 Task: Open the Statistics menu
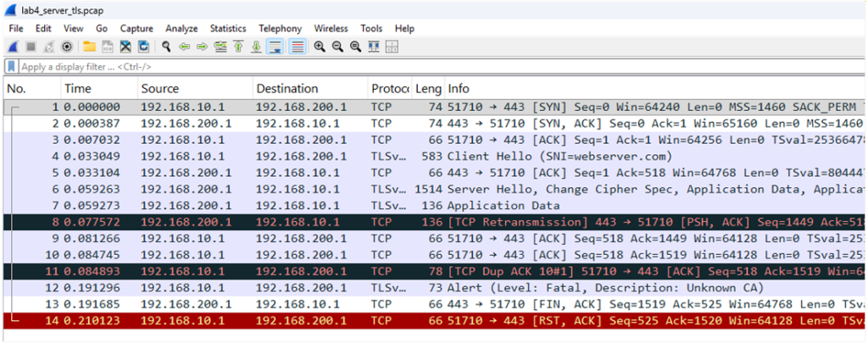point(228,28)
